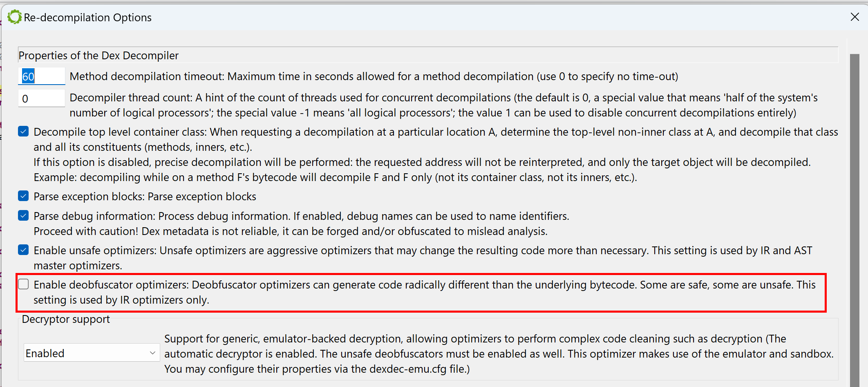868x387 pixels.
Task: Click the green JEB logo icon in title bar
Action: tap(15, 17)
